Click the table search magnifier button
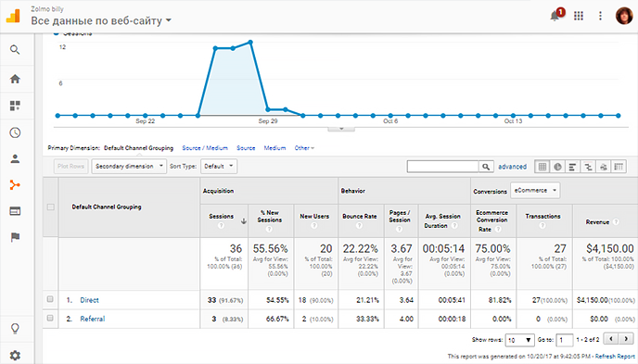Image resolution: width=638 pixels, height=364 pixels. [x=486, y=167]
